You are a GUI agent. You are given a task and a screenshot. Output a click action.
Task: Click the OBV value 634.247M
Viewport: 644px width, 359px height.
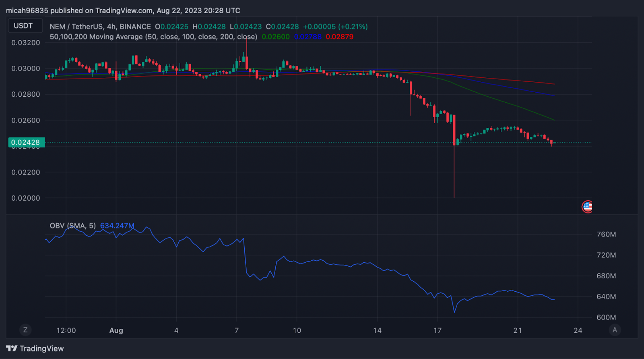[x=117, y=226]
